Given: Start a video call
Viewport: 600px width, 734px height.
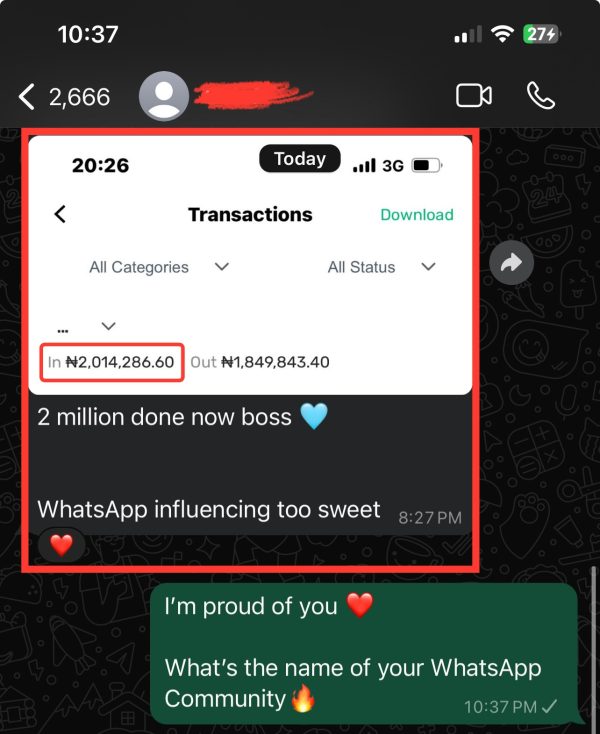Looking at the screenshot, I should coord(474,96).
